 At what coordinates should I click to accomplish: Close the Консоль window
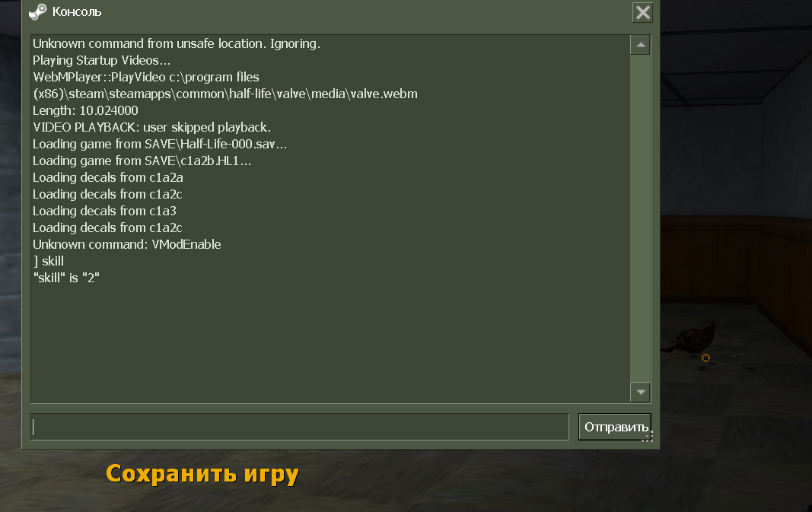[x=642, y=12]
